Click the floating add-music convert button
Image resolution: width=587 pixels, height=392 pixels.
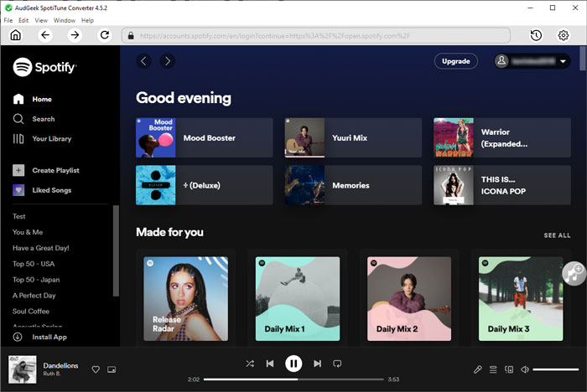[574, 274]
